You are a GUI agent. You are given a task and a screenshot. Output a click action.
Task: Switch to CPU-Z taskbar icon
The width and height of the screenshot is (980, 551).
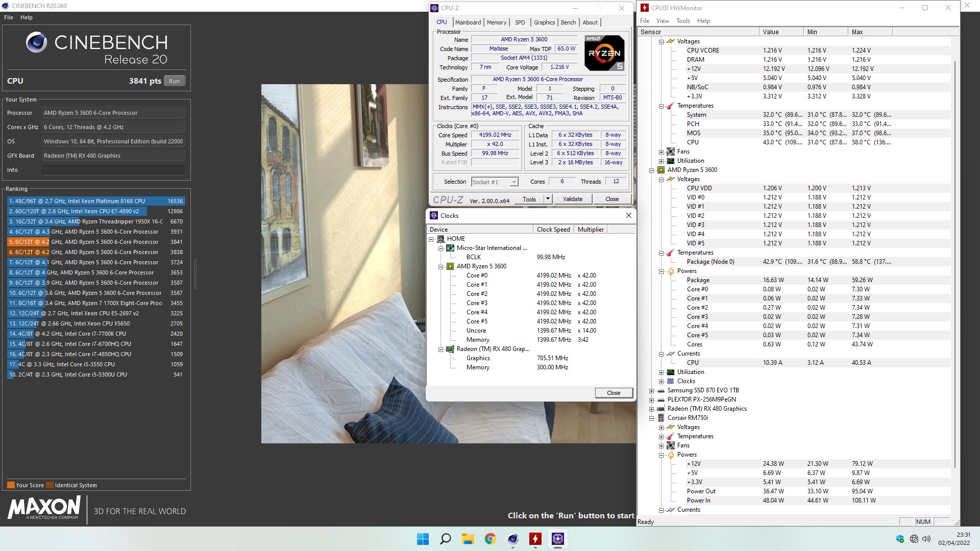tap(557, 539)
